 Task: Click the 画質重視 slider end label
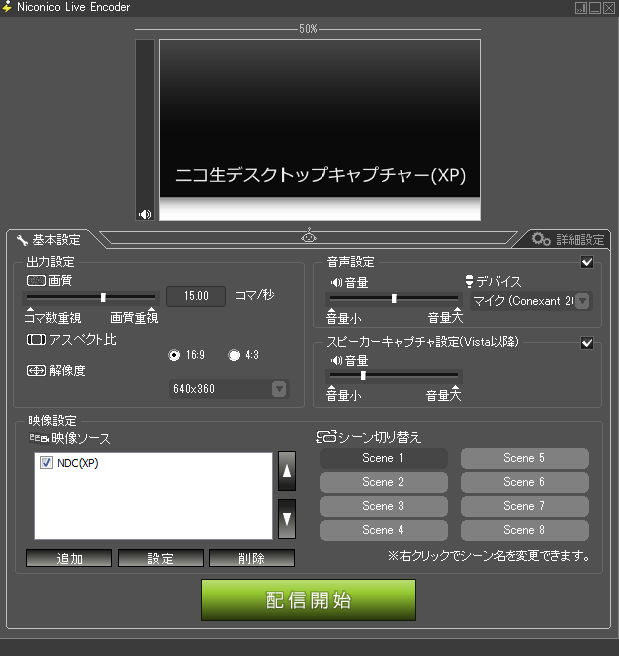pyautogui.click(x=134, y=318)
